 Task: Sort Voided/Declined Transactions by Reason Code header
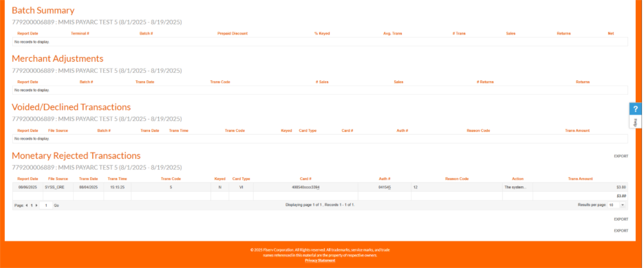(x=478, y=131)
